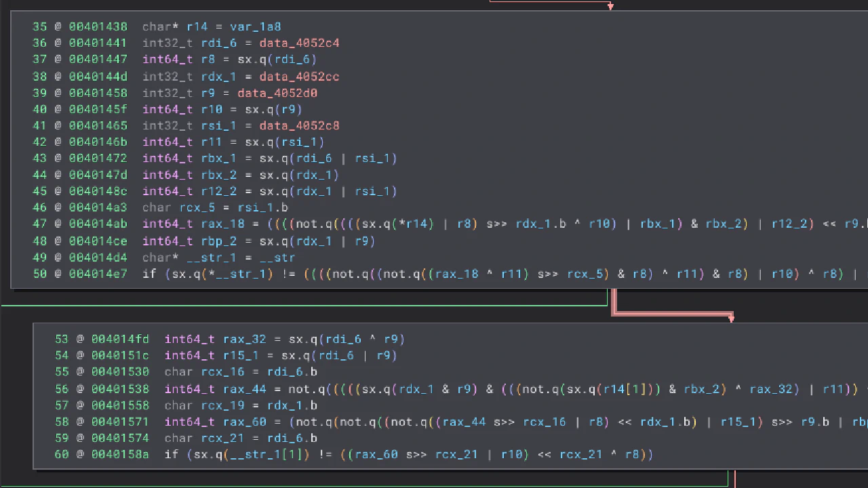
Task: Select var_1a8 on line 35
Action: pyautogui.click(x=255, y=26)
